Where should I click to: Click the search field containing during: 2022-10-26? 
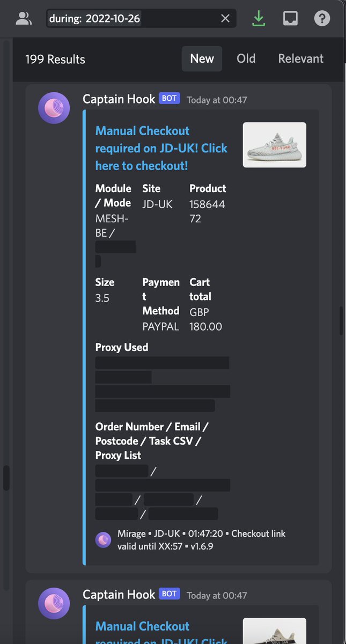(x=141, y=19)
